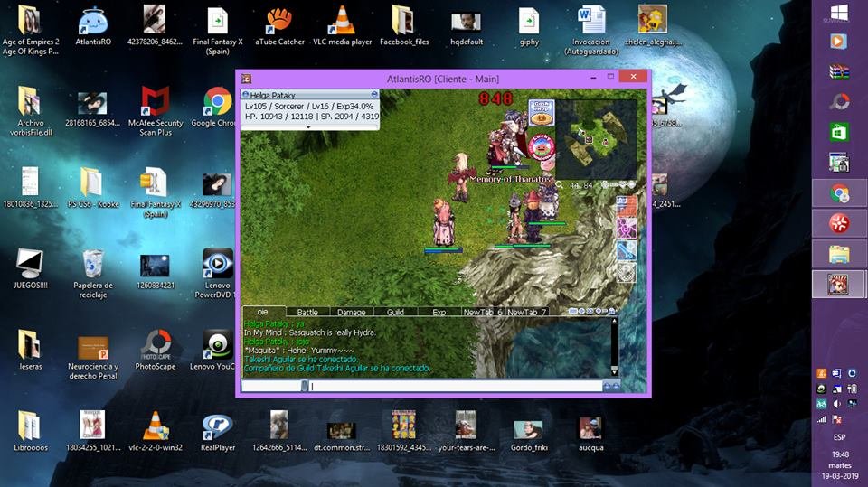Expand the Helga Pataky status window arrow
The height and width of the screenshot is (487, 868).
coord(308,127)
